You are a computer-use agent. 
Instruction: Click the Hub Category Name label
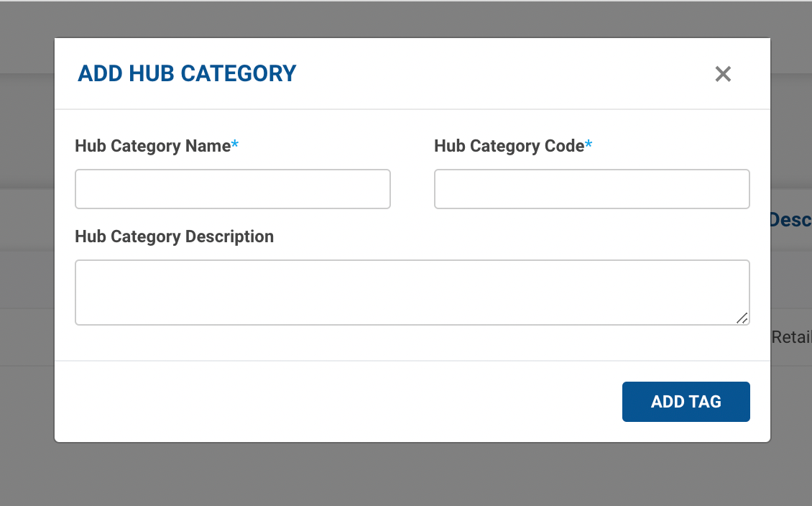[x=152, y=146]
